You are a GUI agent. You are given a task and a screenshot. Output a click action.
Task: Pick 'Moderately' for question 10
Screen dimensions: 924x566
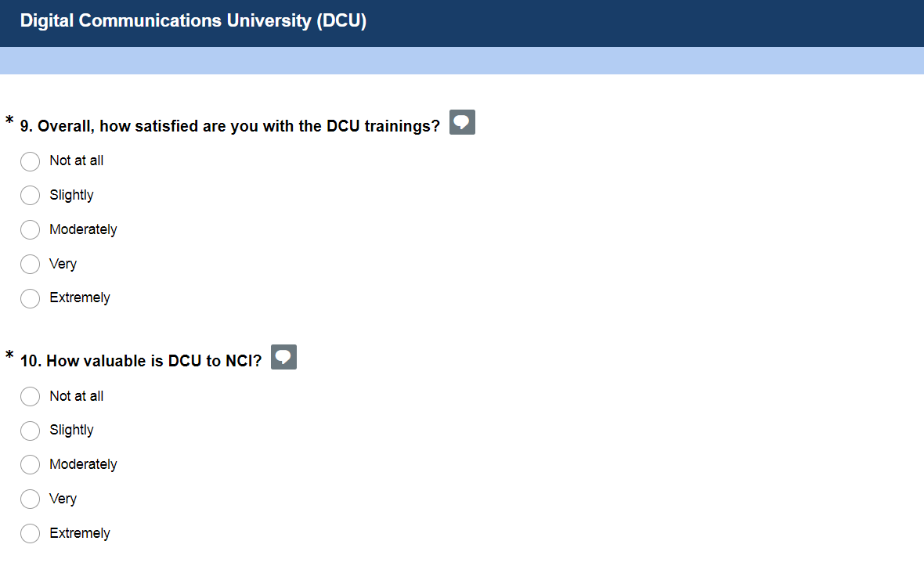coord(30,465)
